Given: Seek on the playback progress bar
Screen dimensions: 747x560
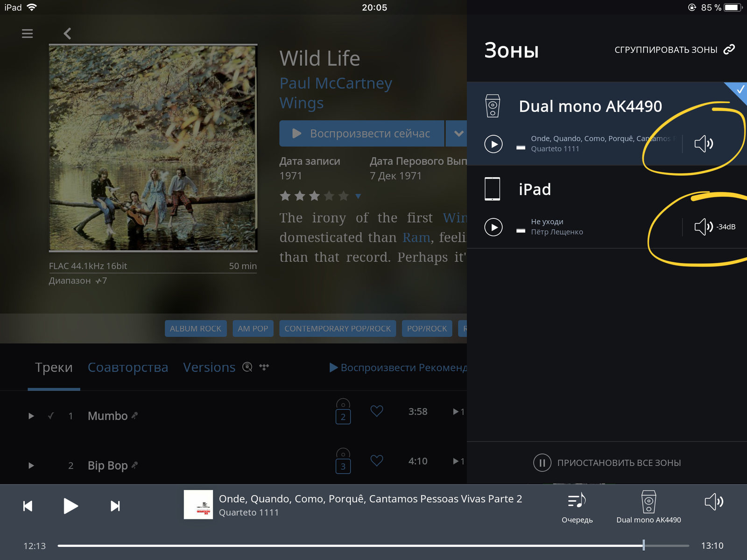Looking at the screenshot, I should (x=373, y=545).
